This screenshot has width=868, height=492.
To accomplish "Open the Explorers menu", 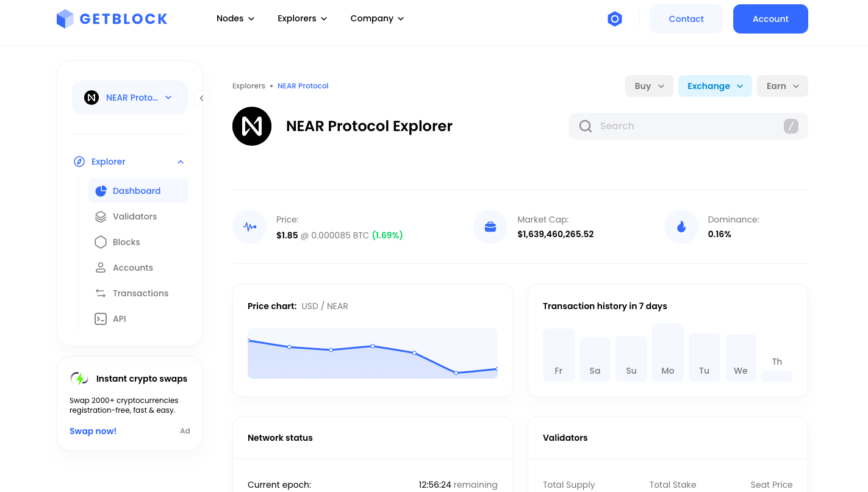I will [303, 19].
